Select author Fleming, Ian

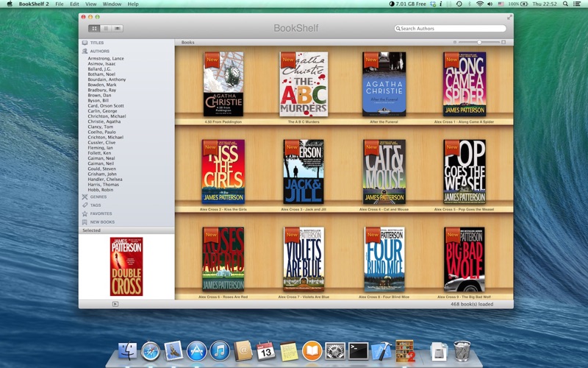[x=100, y=148]
